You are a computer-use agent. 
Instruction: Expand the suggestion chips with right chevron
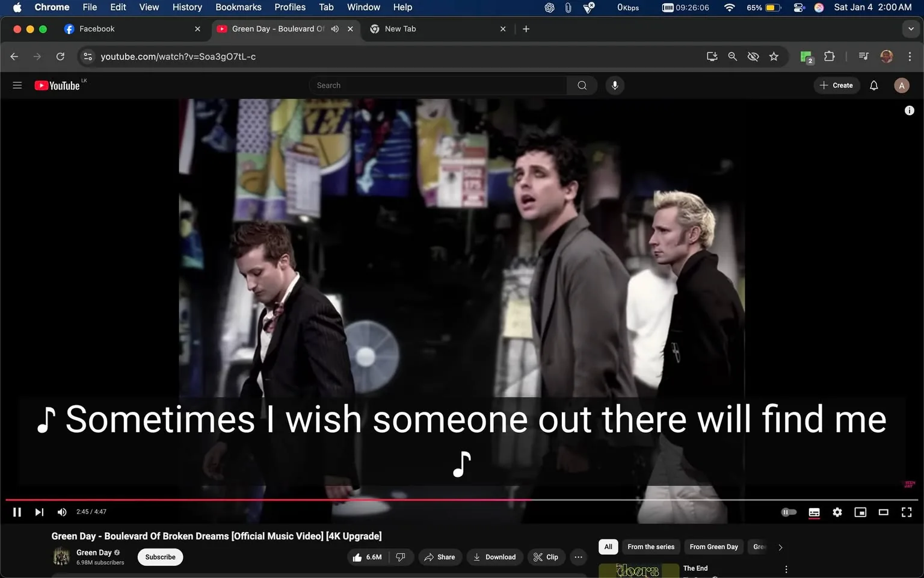point(780,547)
